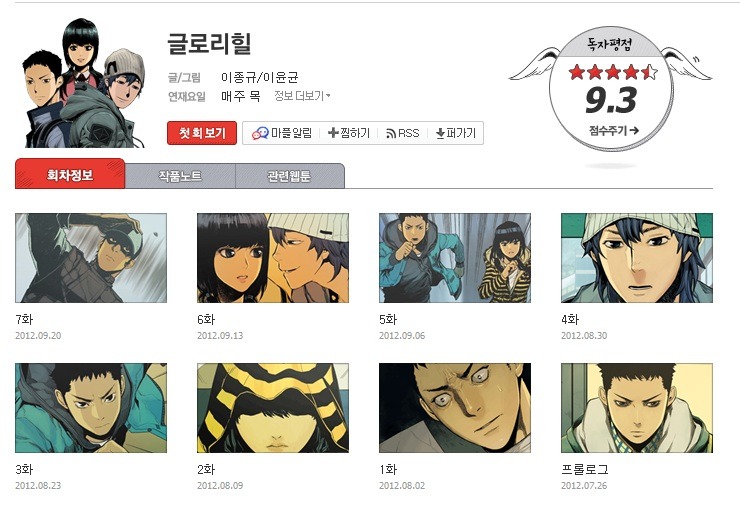Viewport: 740px width, 511px height.
Task: Click the 점수주기 arrow under the rating
Action: (634, 130)
